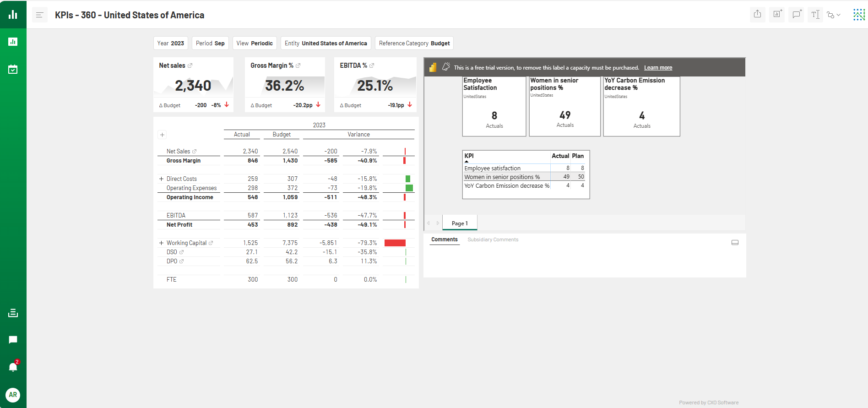Click the Learn more link
This screenshot has height=408, width=868.
658,68
